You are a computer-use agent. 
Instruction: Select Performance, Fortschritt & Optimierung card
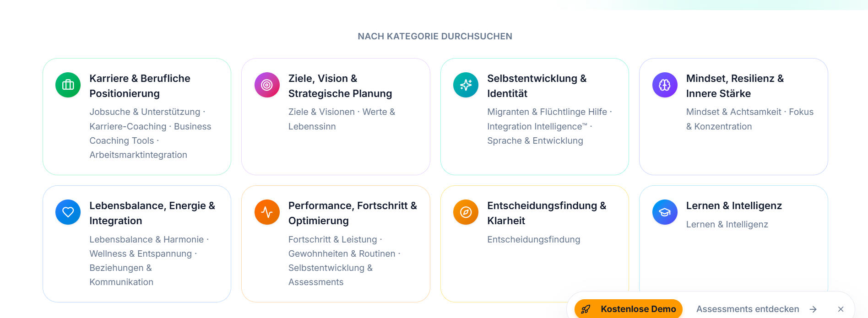tap(336, 244)
